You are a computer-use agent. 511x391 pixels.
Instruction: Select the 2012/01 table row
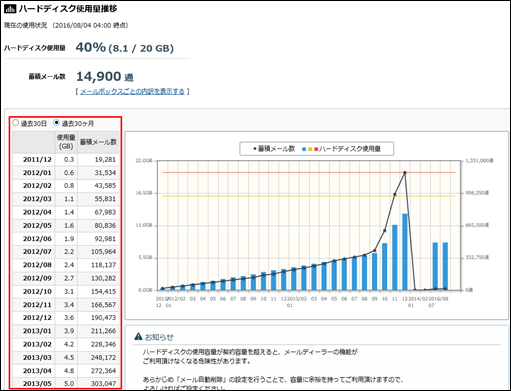[66, 173]
